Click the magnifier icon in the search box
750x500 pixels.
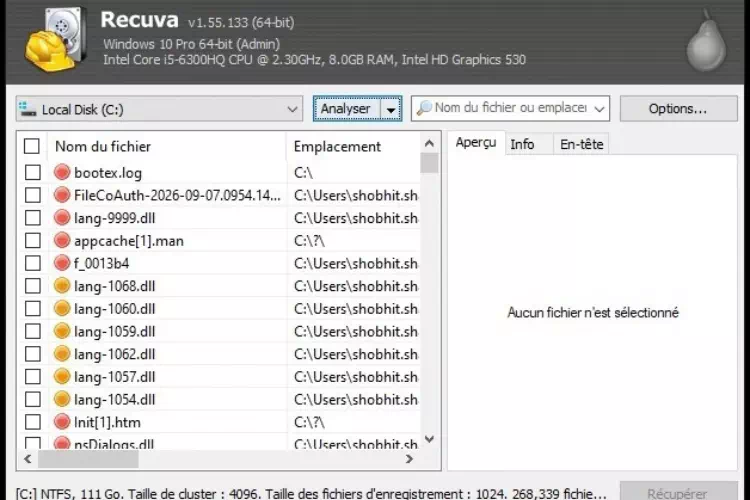[x=423, y=108]
